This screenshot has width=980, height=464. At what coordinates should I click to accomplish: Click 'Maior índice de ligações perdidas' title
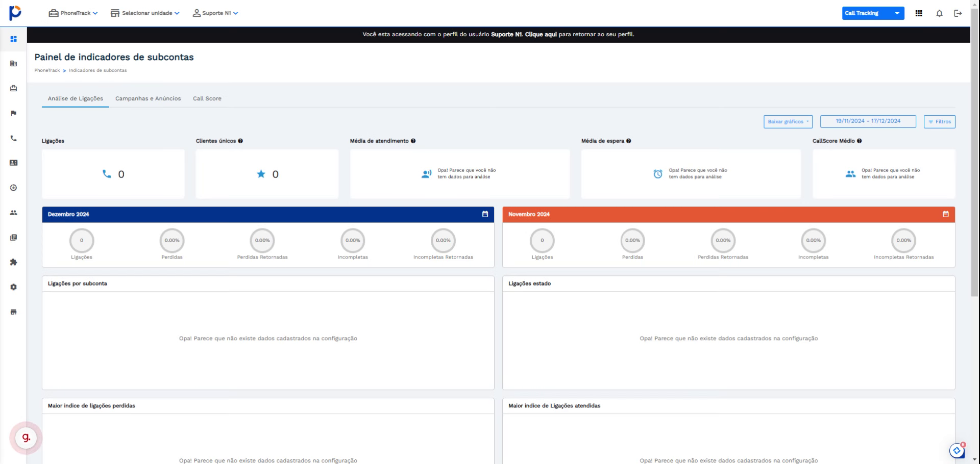pos(91,406)
